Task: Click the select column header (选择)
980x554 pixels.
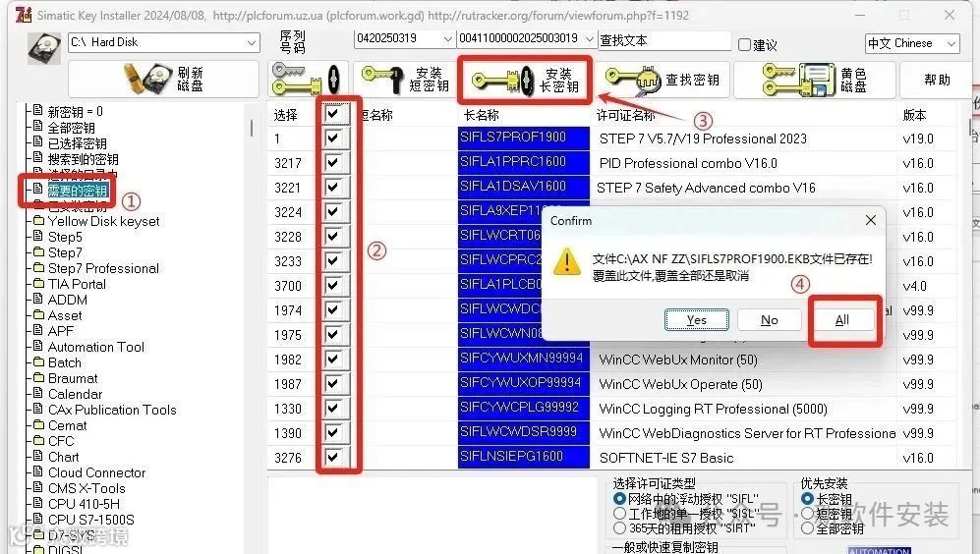Action: click(x=286, y=115)
